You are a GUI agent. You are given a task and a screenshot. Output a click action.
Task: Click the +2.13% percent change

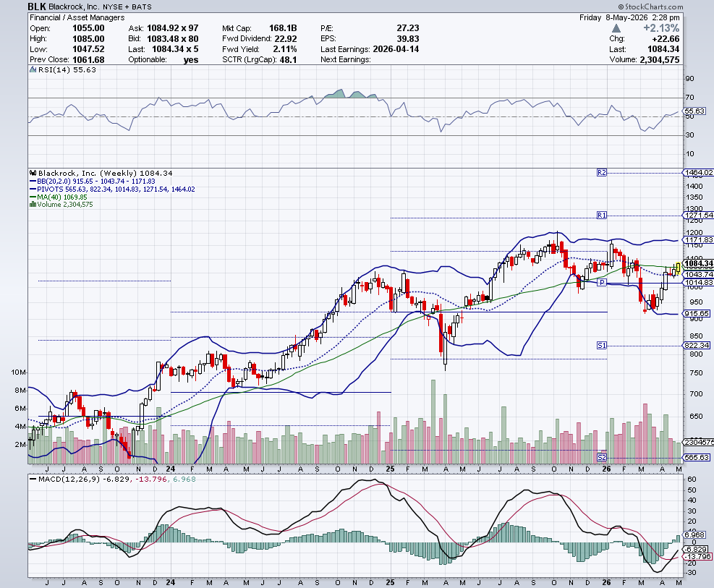pyautogui.click(x=661, y=28)
